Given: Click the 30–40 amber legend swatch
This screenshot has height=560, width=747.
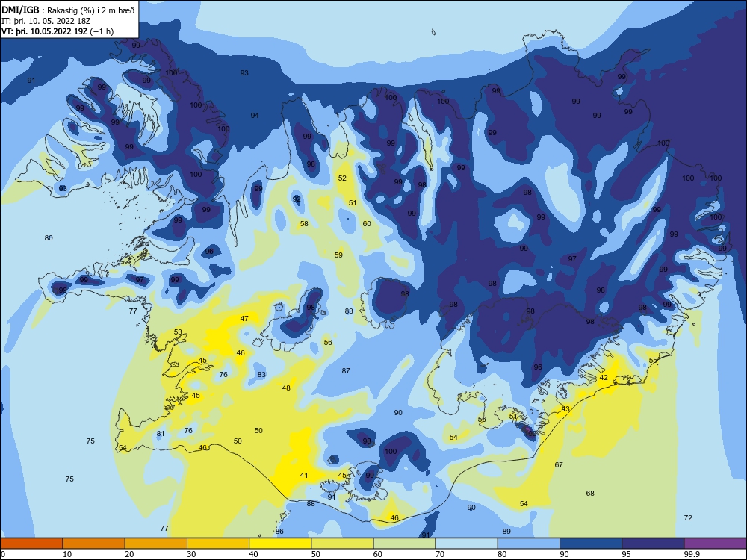Looking at the screenshot, I should [x=218, y=544].
